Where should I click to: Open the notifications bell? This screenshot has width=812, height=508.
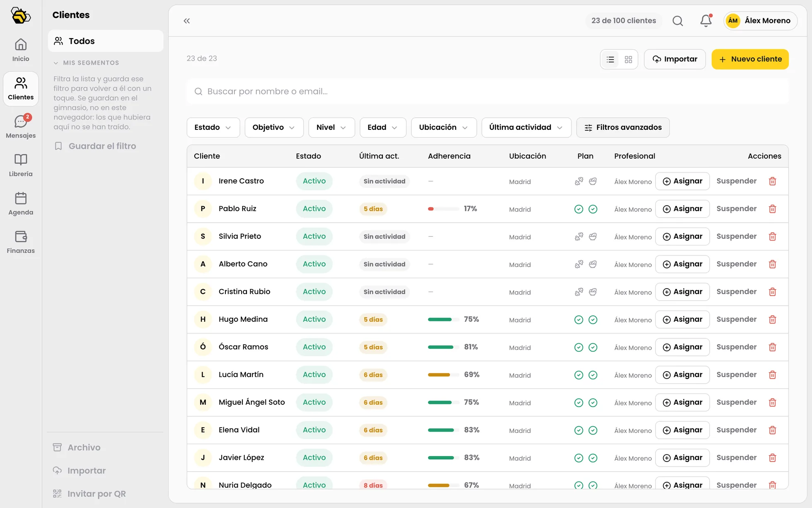pyautogui.click(x=706, y=21)
